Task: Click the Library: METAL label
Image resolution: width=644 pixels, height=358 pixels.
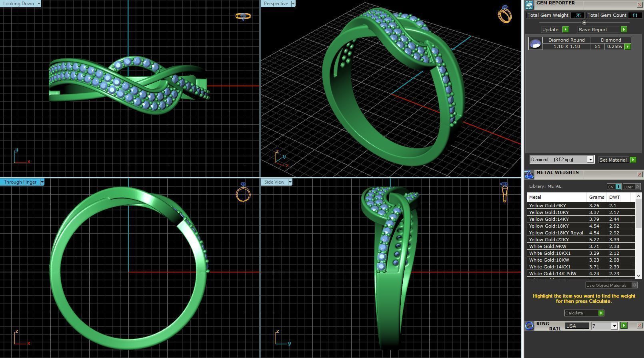Action: pyautogui.click(x=545, y=186)
